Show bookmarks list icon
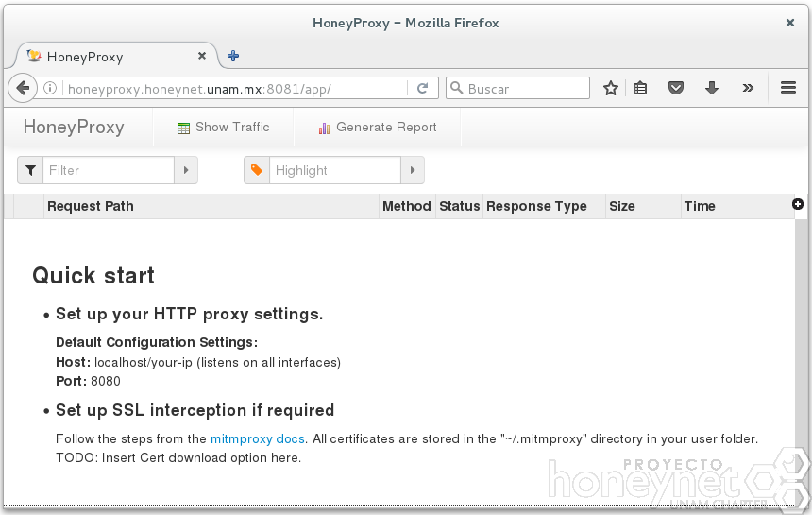Image resolution: width=812 pixels, height=515 pixels. [x=640, y=88]
